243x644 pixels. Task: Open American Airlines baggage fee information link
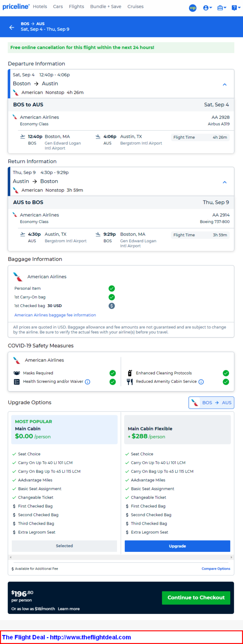tap(55, 315)
